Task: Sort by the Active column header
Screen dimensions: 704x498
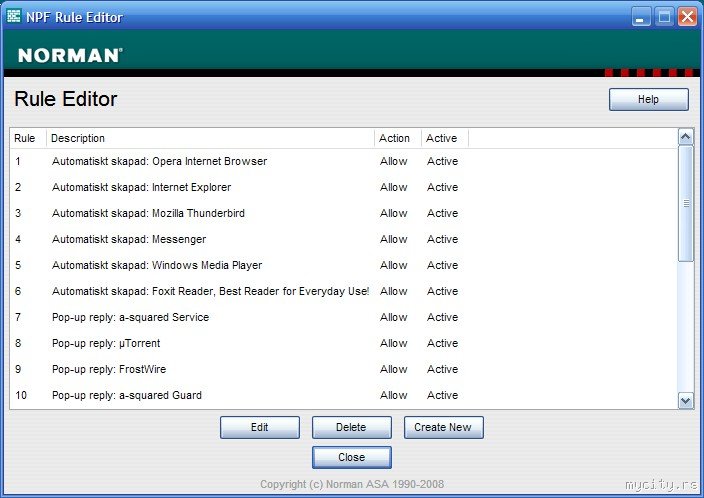Action: pos(444,138)
